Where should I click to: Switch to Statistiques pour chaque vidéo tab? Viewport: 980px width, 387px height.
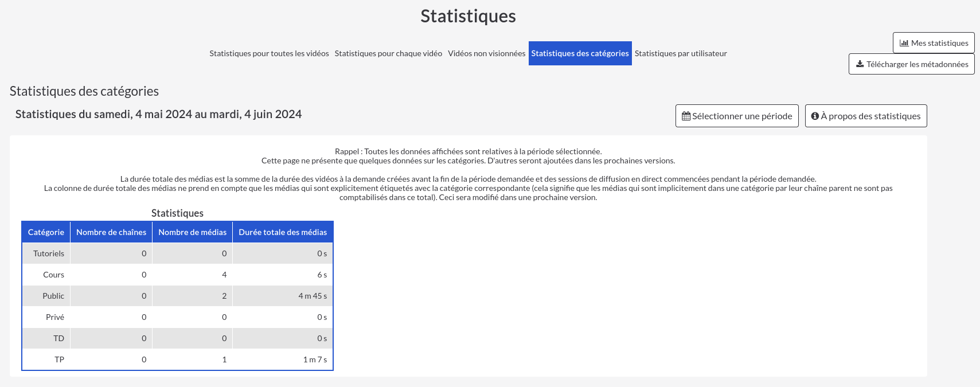pyautogui.click(x=388, y=53)
